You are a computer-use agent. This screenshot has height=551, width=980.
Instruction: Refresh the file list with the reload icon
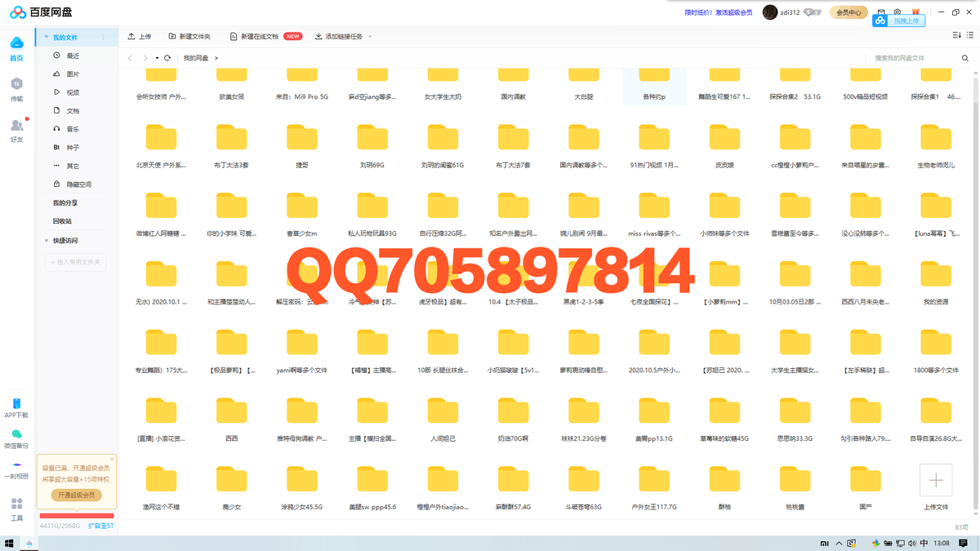pyautogui.click(x=167, y=58)
